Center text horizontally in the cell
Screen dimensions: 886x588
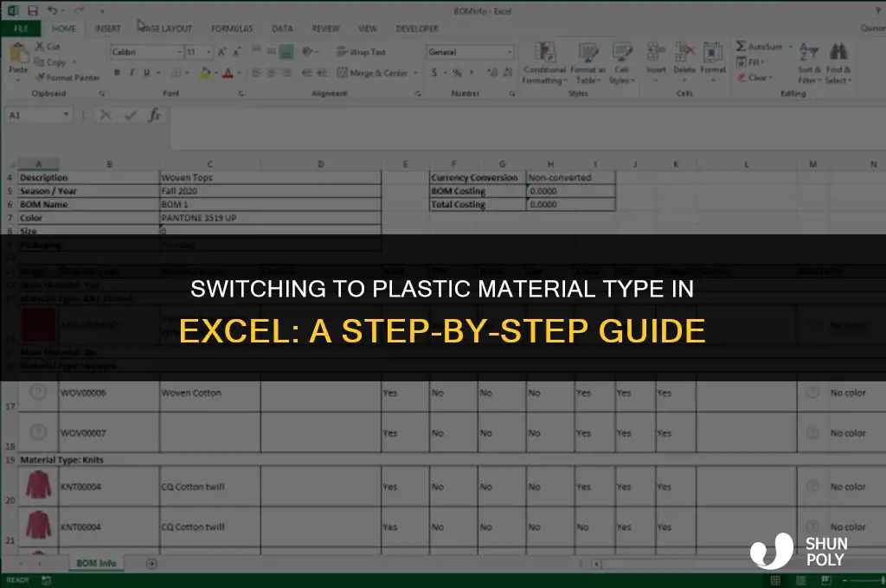point(272,73)
